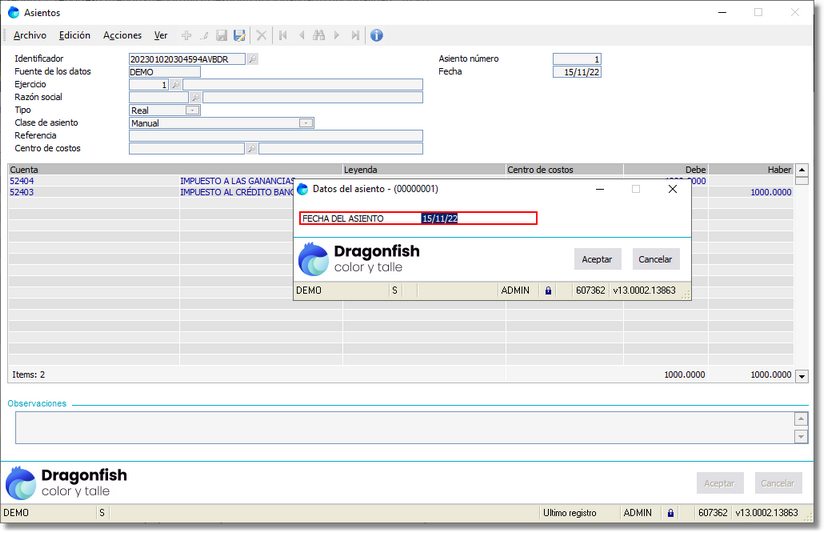Click the Observaciones text area
The image size is (824, 533).
click(x=404, y=428)
